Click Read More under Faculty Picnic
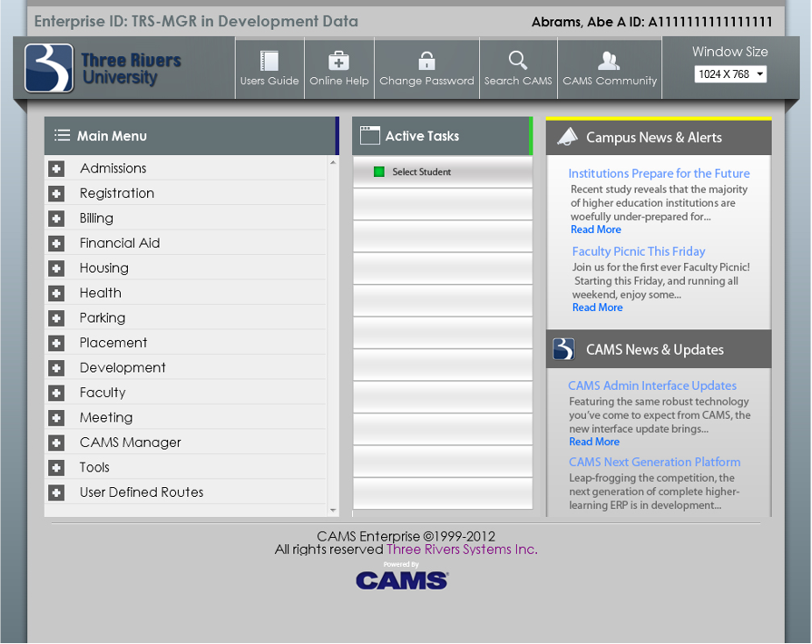Image resolution: width=812 pixels, height=644 pixels. coord(597,308)
